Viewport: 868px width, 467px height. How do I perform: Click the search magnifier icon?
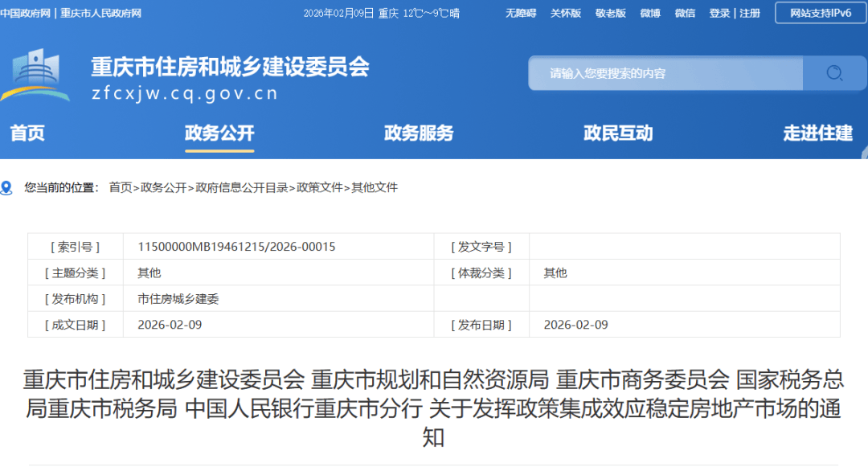834,73
